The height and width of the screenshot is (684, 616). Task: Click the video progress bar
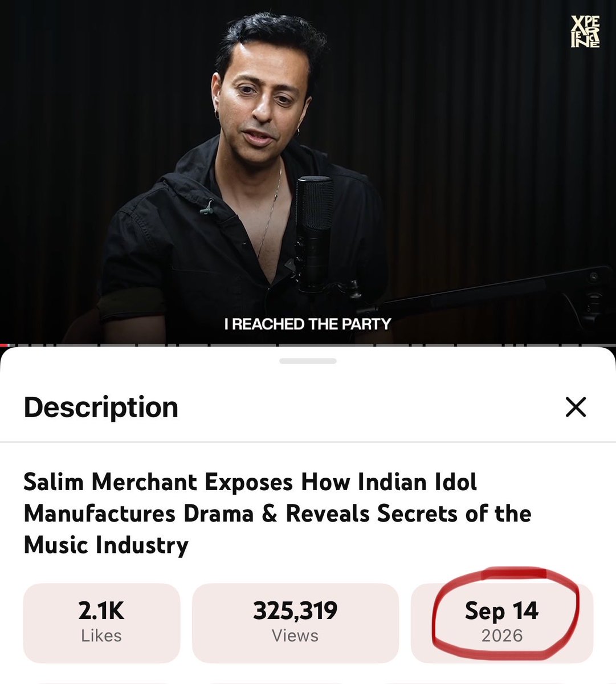click(x=308, y=345)
